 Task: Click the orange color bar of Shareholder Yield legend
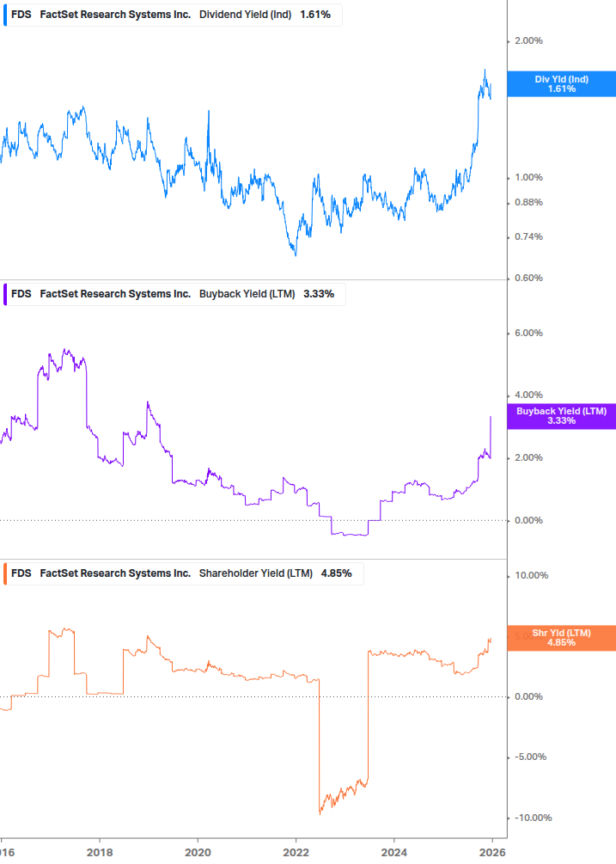tap(5, 573)
